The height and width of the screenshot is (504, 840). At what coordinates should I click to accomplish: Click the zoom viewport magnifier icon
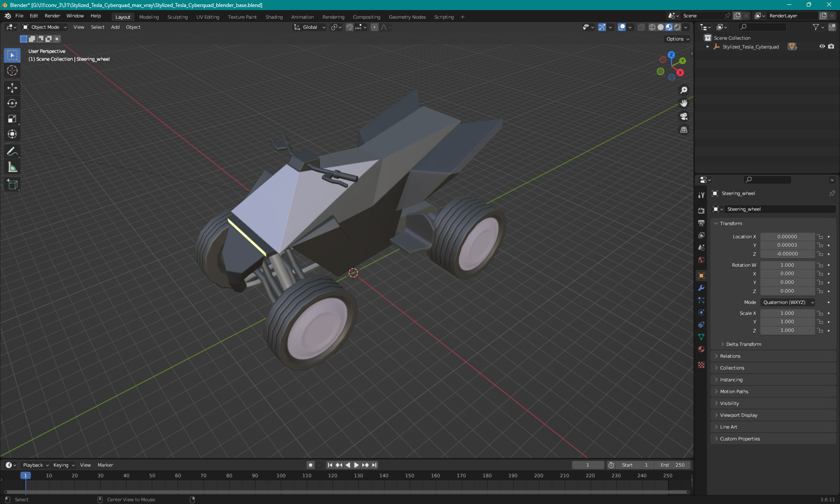[x=683, y=90]
